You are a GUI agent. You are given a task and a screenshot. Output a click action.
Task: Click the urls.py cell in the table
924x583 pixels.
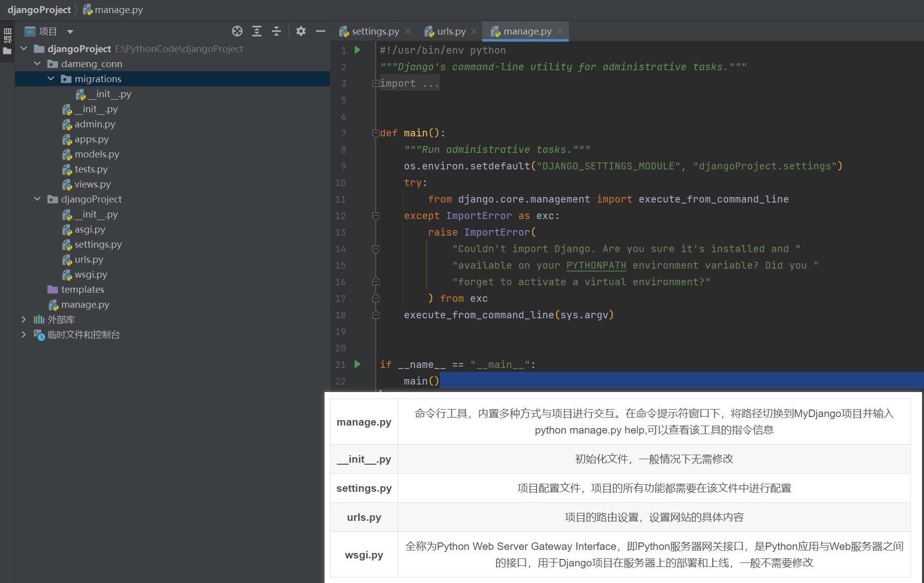(364, 517)
